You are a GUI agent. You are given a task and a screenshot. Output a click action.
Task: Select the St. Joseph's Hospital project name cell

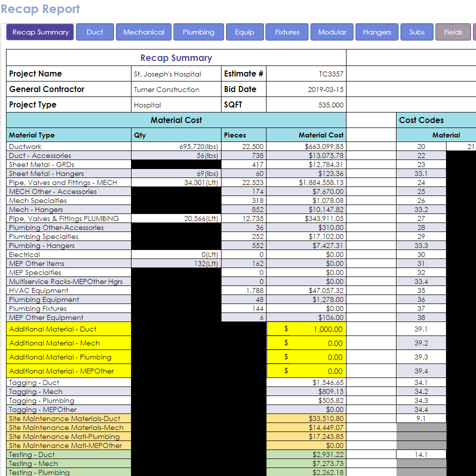(176, 74)
